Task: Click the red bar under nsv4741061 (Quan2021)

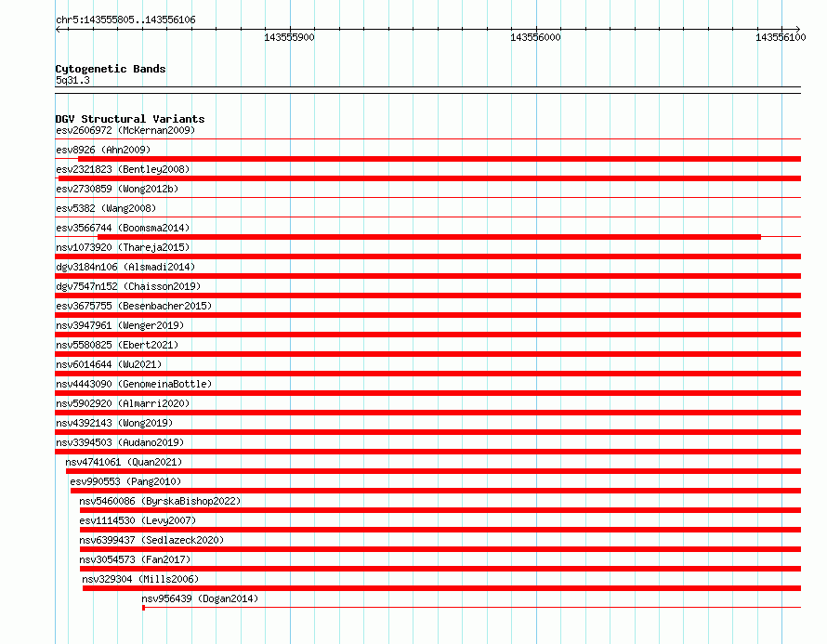Action: [434, 471]
